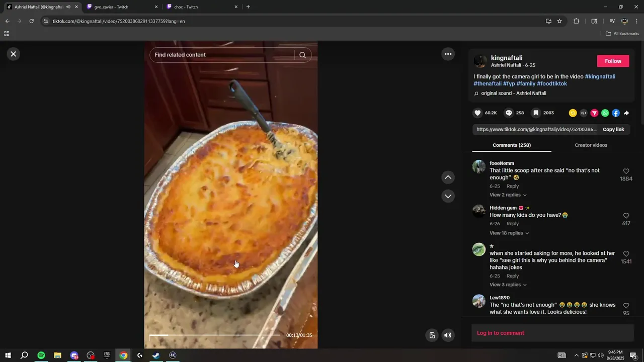This screenshot has height=362, width=644.
Task: Follow the kingnaftali account
Action: 613,61
